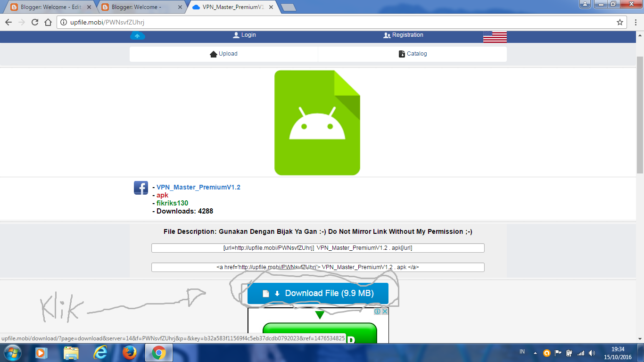The width and height of the screenshot is (644, 362).
Task: Close the VPN_Master_PremiumV1 tab
Action: click(x=270, y=7)
